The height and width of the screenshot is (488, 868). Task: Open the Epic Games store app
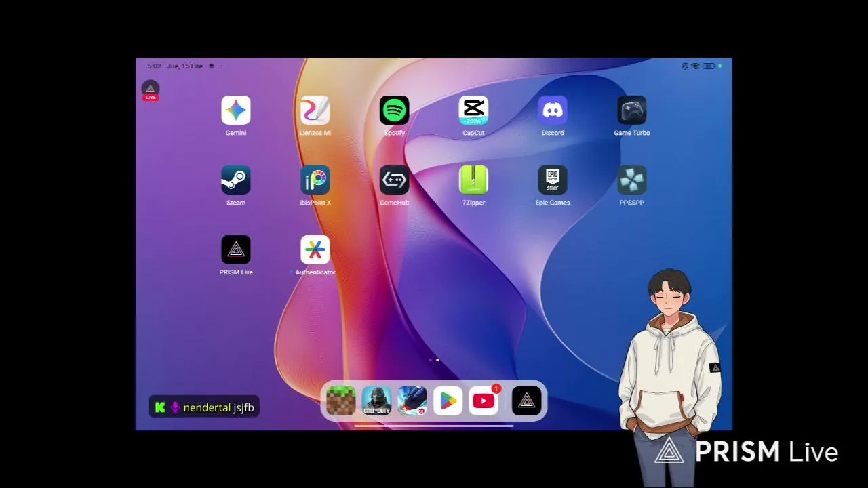(553, 180)
